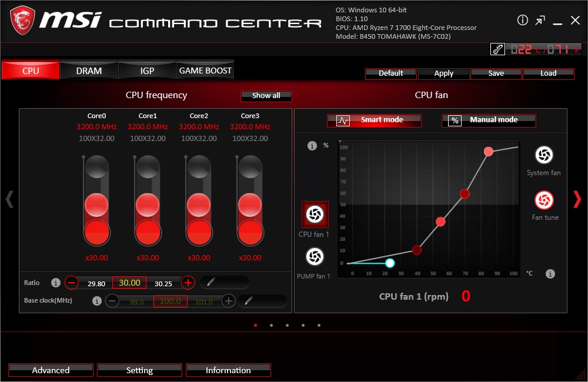Click the MSI dragon shield logo
588x382 pixels.
[x=22, y=21]
